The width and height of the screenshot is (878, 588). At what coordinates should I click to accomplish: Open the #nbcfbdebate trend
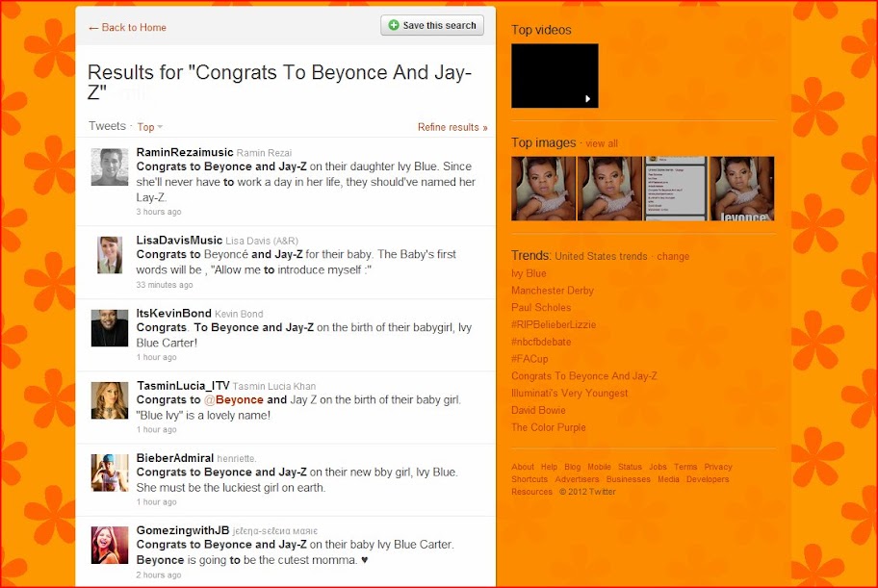(541, 342)
